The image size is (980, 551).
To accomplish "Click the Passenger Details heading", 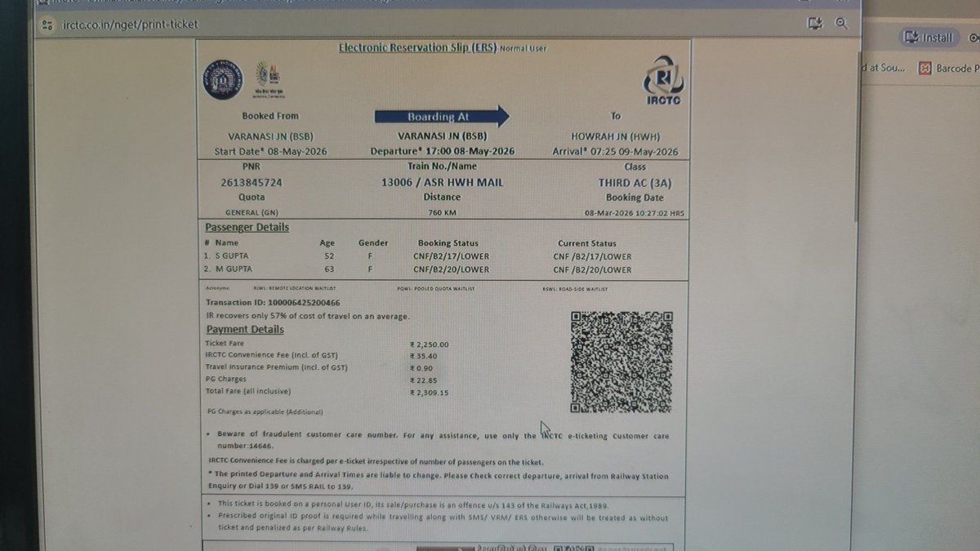I will point(247,227).
